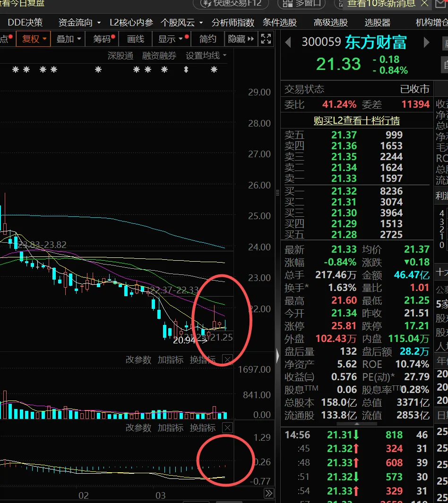
Task: Close the new messages notification
Action: (x=424, y=3)
